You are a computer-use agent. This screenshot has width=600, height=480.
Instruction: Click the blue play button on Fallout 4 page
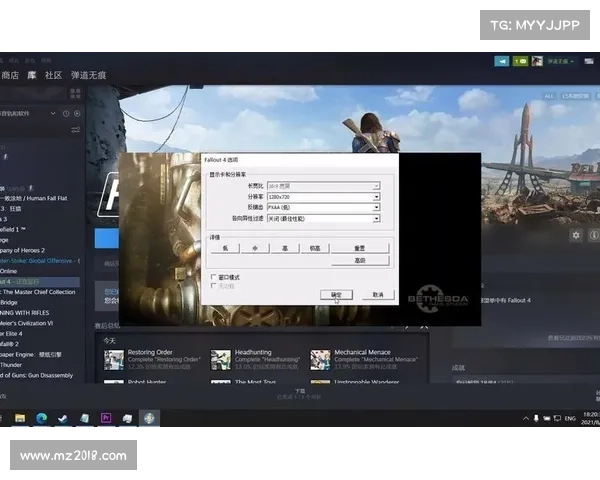tap(107, 238)
